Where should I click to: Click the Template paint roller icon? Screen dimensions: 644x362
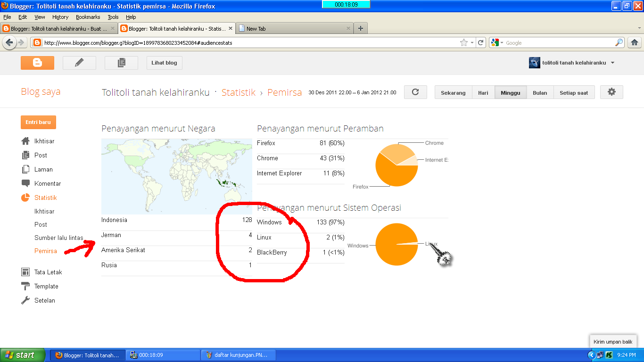pos(25,286)
